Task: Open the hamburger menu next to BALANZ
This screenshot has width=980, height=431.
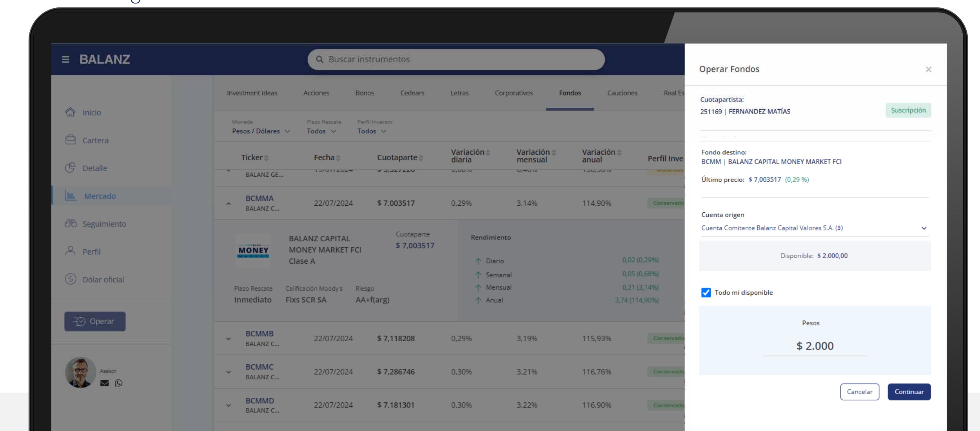Action: 65,60
